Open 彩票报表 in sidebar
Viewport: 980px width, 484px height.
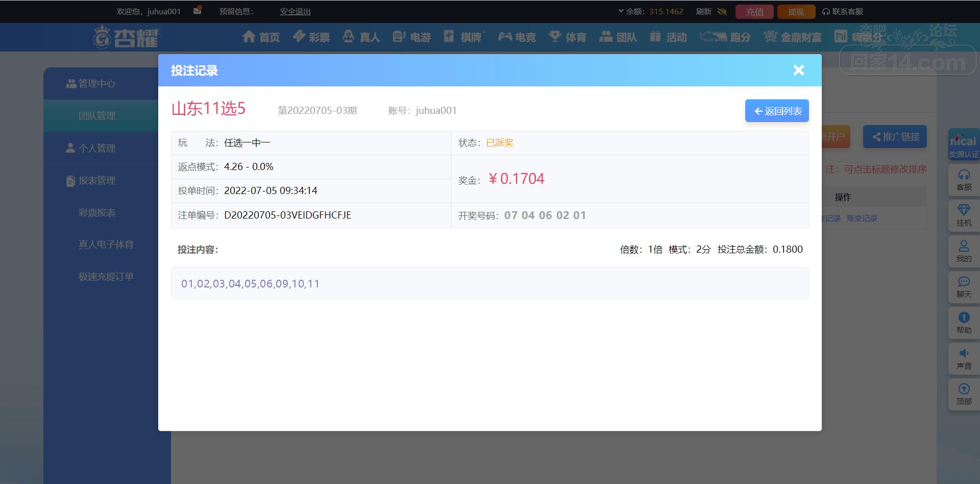(x=97, y=212)
